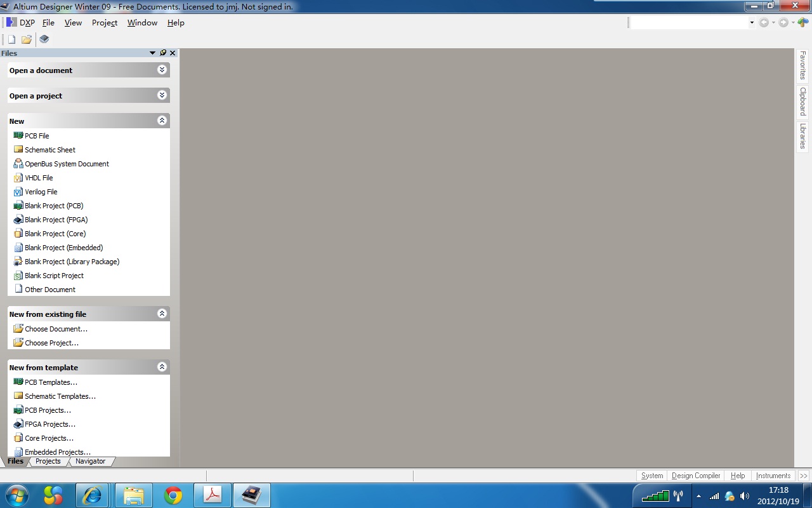Click the Blank Project (Core) icon
This screenshot has width=812, height=508.
point(18,233)
